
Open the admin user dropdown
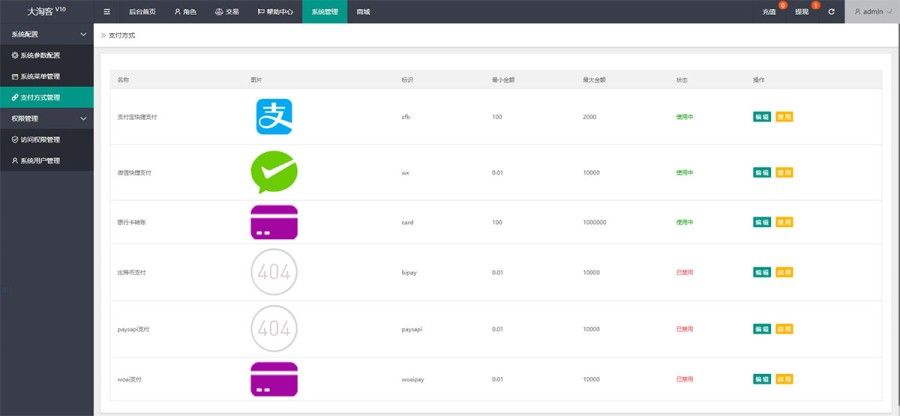[x=871, y=12]
